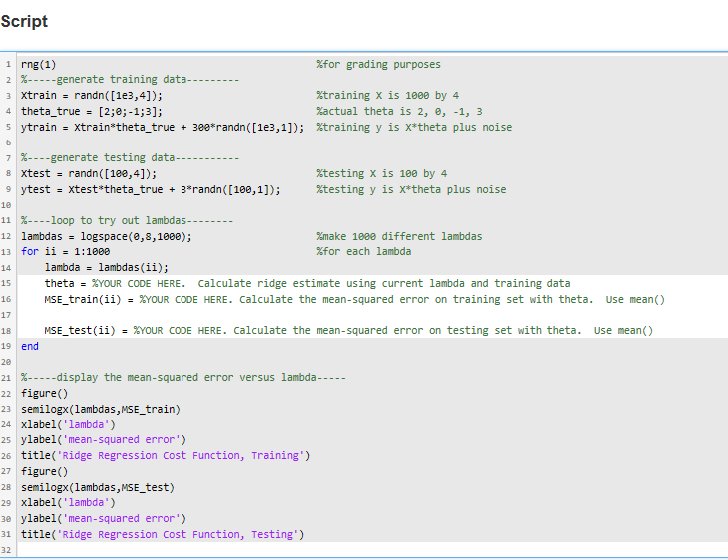The width and height of the screenshot is (728, 560).
Task: Click line 'lambdas = logspace(0,8,1000);'
Action: click(x=107, y=236)
